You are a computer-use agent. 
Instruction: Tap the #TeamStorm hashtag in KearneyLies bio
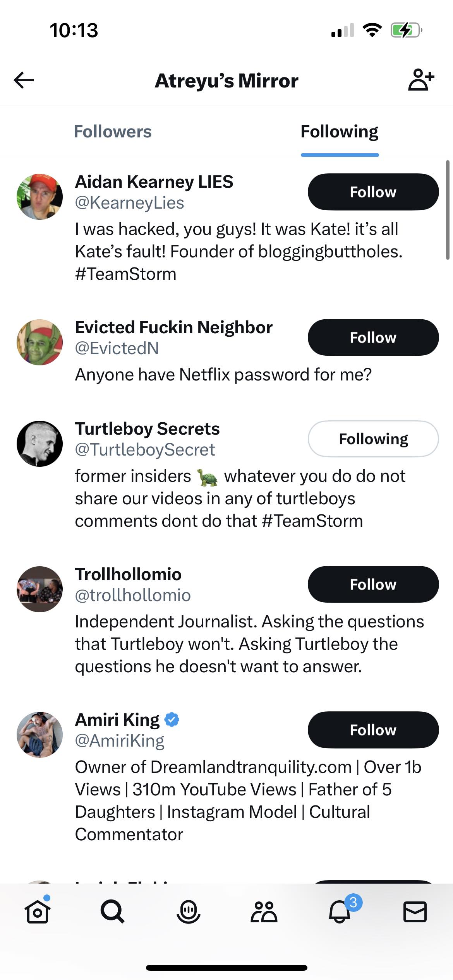pyautogui.click(x=126, y=274)
